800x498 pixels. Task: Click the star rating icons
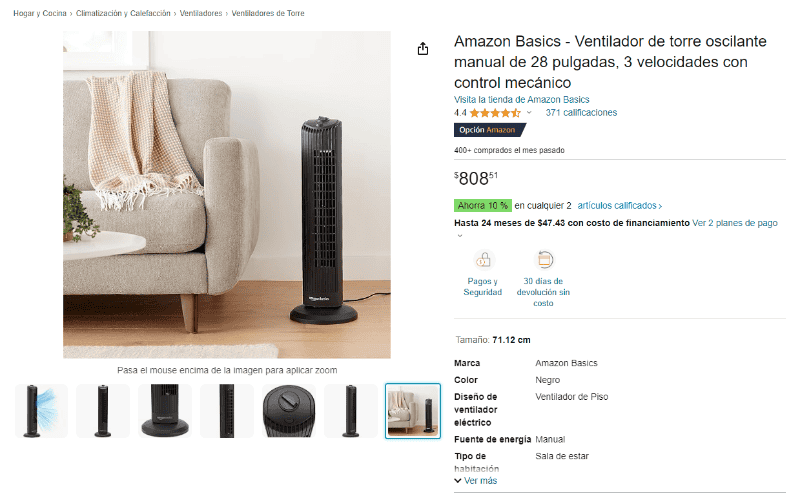pos(494,113)
